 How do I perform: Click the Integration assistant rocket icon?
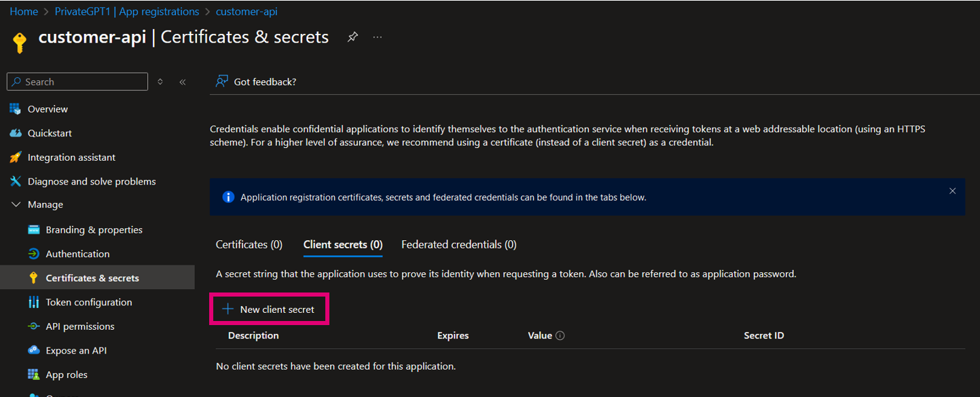coord(15,157)
